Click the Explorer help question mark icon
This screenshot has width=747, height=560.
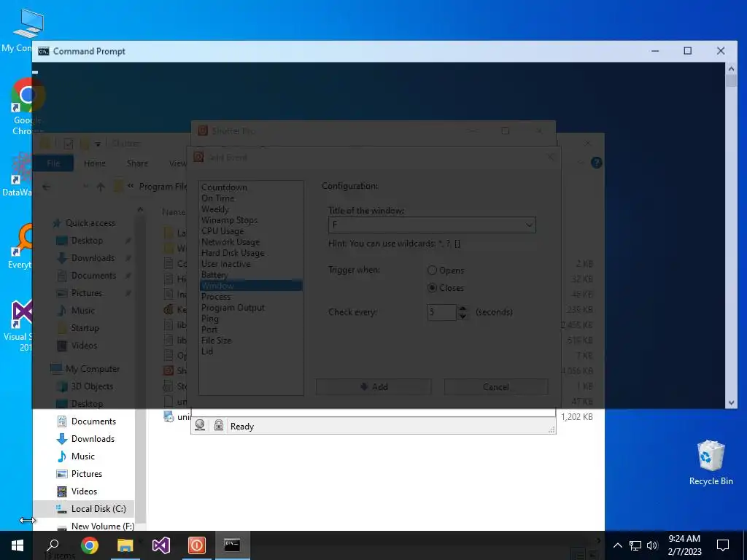tap(596, 163)
